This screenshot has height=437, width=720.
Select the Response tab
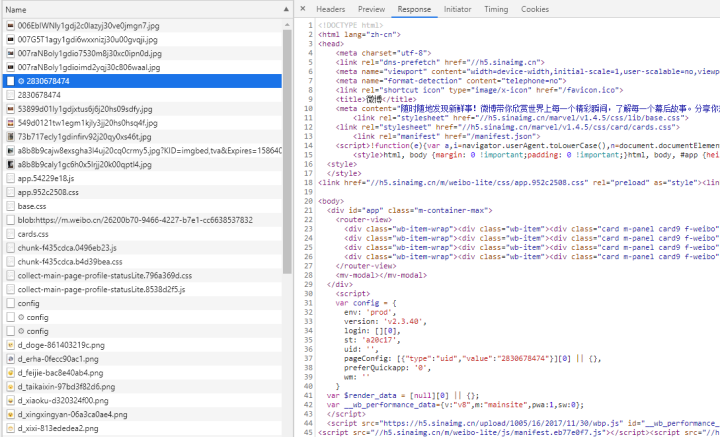coord(414,9)
